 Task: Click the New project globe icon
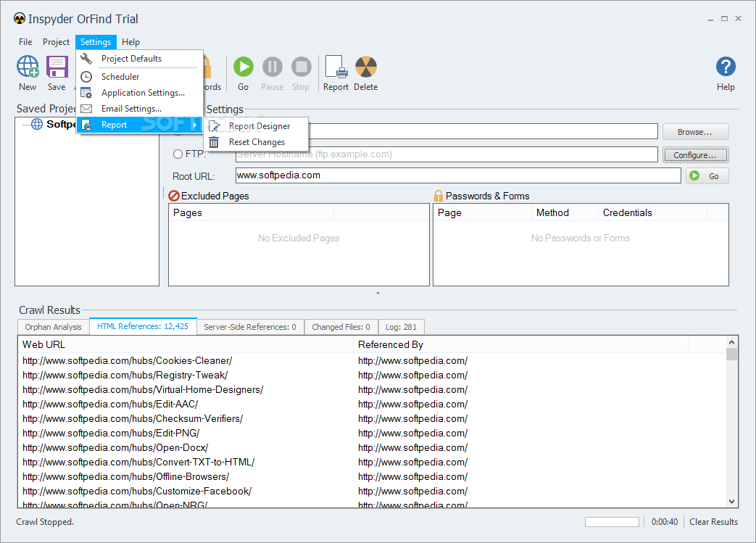pos(28,67)
